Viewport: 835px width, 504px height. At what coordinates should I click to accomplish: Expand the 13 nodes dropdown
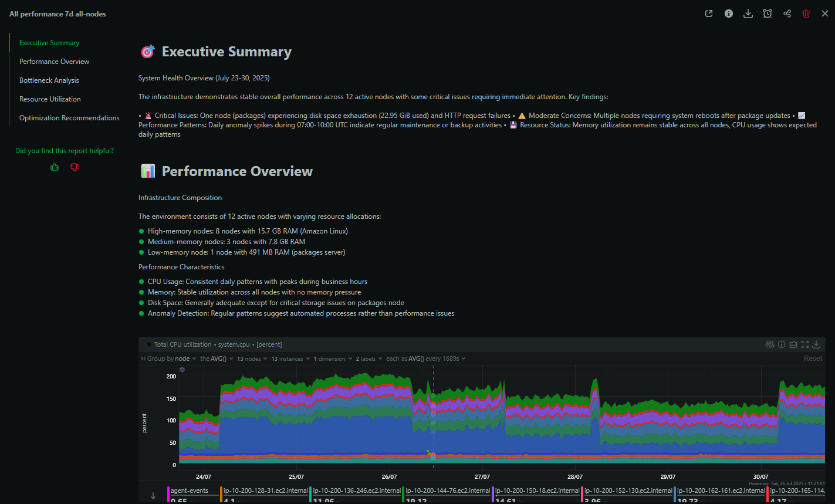pyautogui.click(x=251, y=358)
